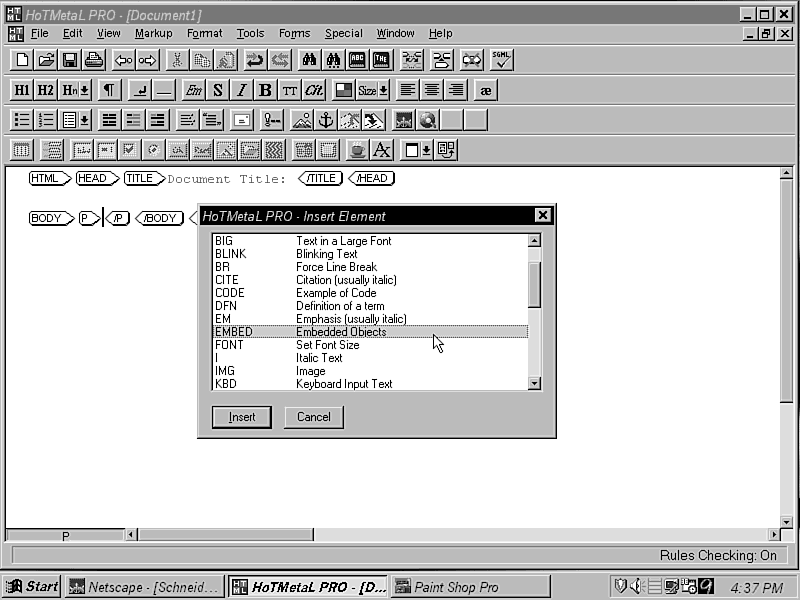The width and height of the screenshot is (800, 600).
Task: Apply Cit citation formatting icon
Action: pos(313,90)
